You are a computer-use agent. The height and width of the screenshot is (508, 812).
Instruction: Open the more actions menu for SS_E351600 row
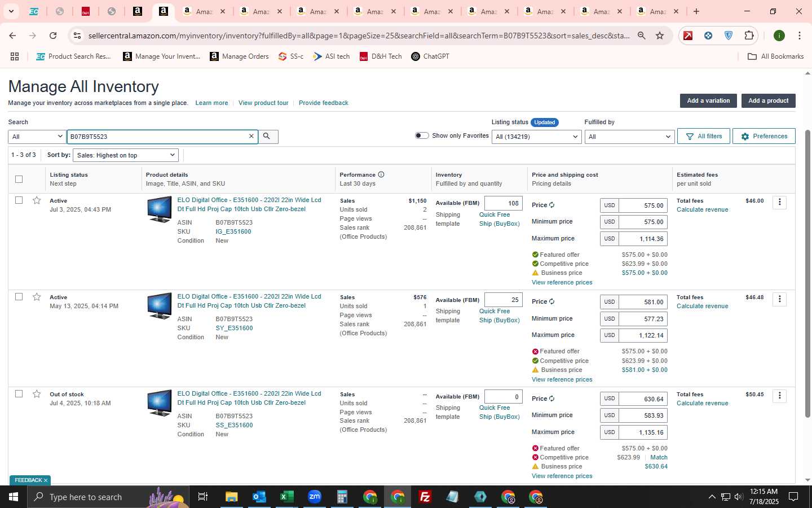click(779, 396)
